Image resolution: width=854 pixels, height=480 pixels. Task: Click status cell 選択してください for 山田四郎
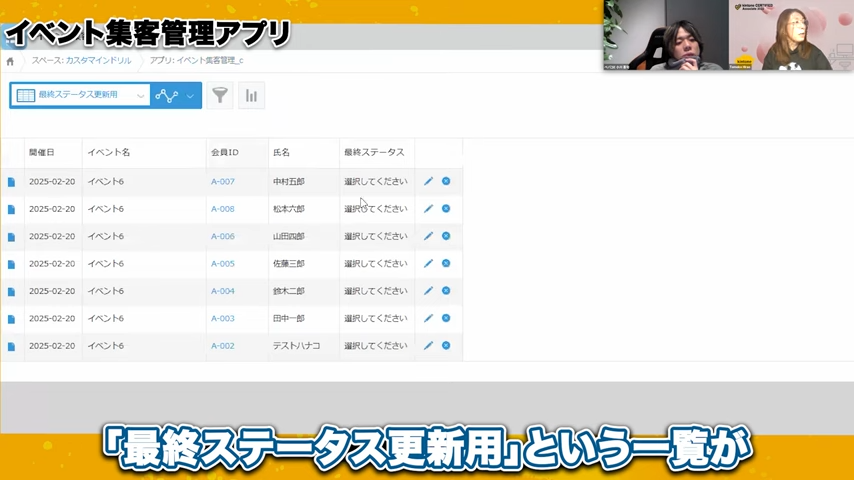click(x=375, y=236)
